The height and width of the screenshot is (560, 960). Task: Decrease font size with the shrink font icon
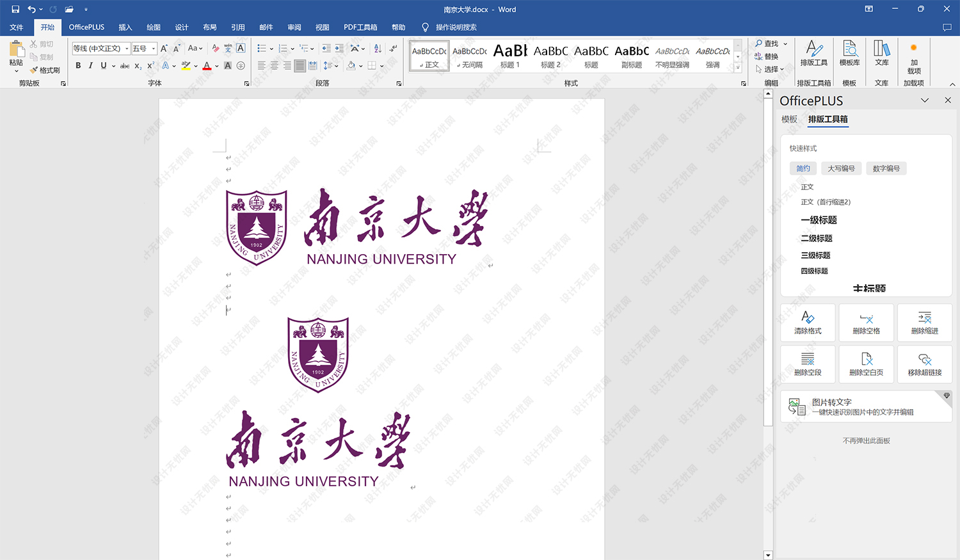tap(177, 48)
